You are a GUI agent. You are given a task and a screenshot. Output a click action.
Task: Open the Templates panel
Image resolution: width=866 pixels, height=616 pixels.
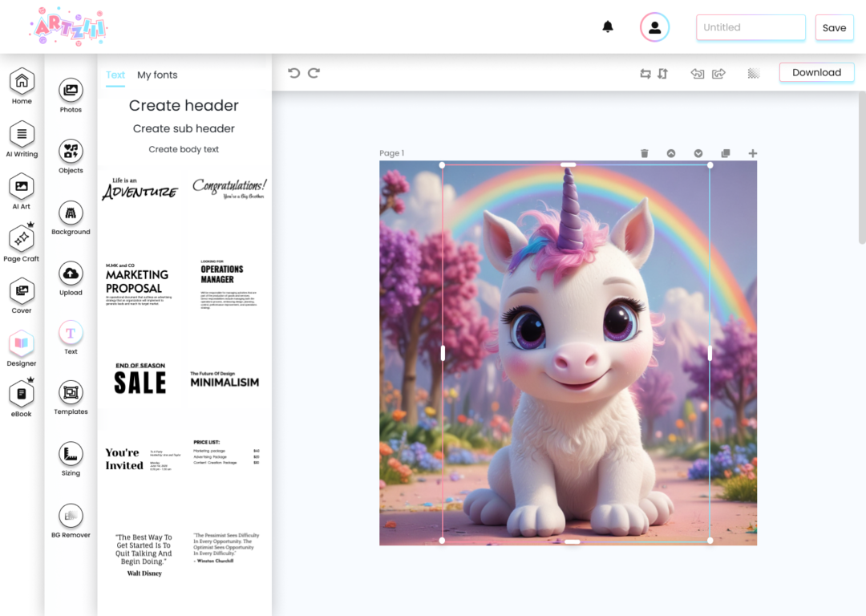click(x=71, y=398)
